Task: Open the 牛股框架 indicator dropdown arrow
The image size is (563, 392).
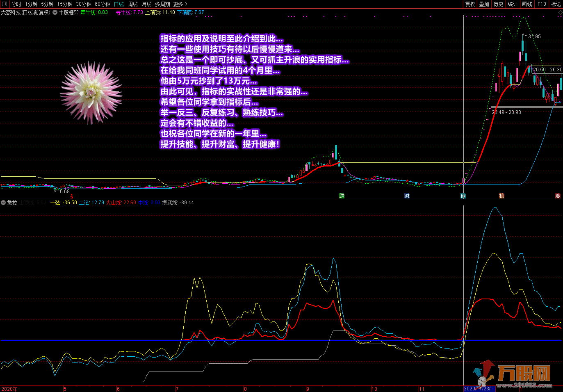Action: [x=55, y=12]
